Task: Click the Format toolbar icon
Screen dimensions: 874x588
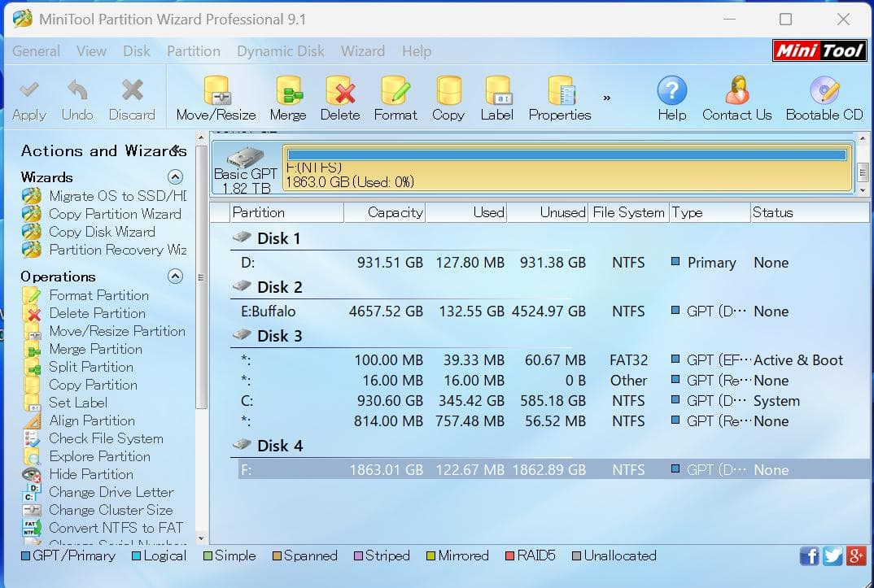Action: pos(395,90)
